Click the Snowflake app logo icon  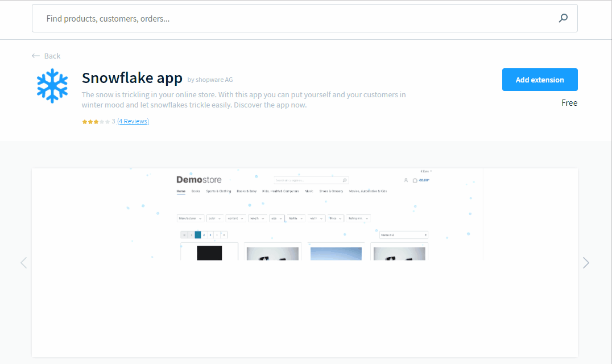point(52,86)
